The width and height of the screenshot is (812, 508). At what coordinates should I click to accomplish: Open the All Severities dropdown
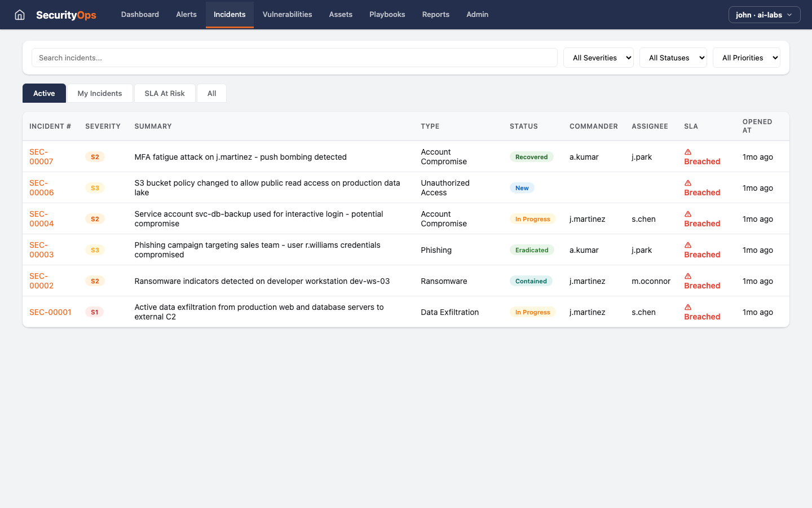coord(598,58)
